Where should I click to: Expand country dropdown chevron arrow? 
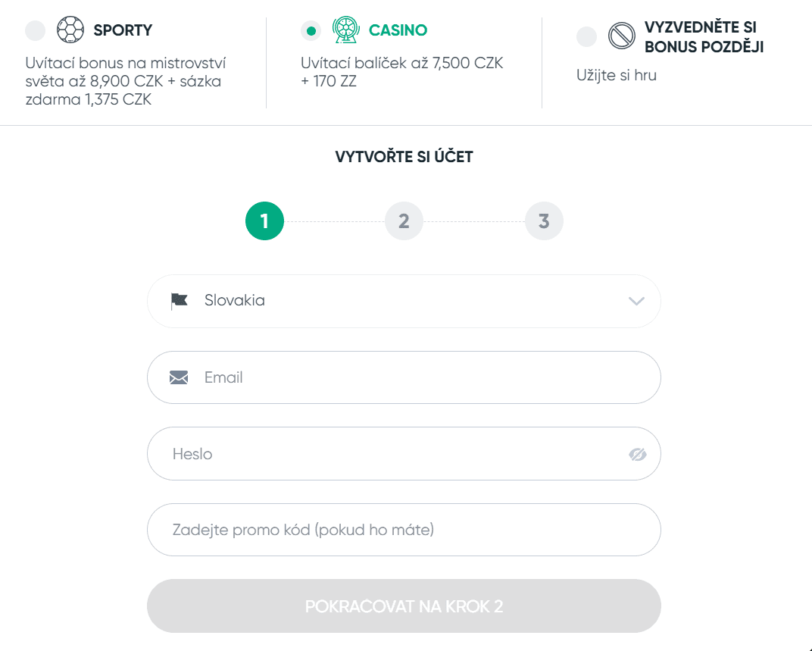636,301
